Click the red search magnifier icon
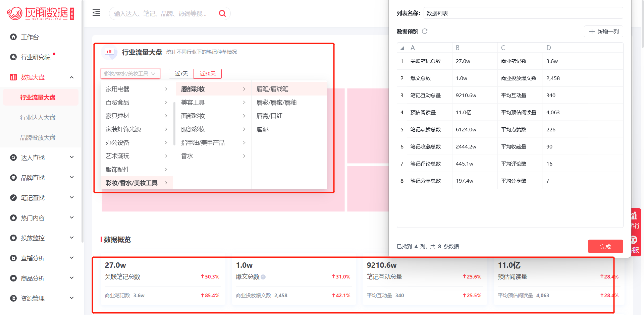 pyautogui.click(x=222, y=13)
